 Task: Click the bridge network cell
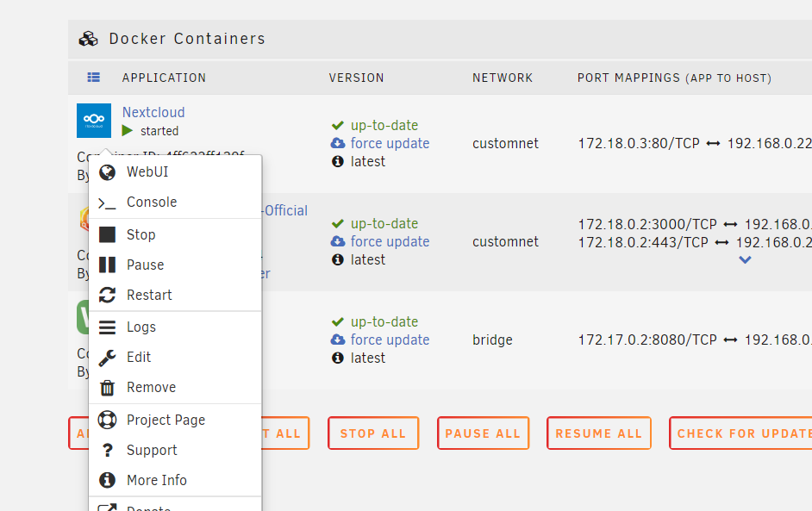click(x=492, y=340)
